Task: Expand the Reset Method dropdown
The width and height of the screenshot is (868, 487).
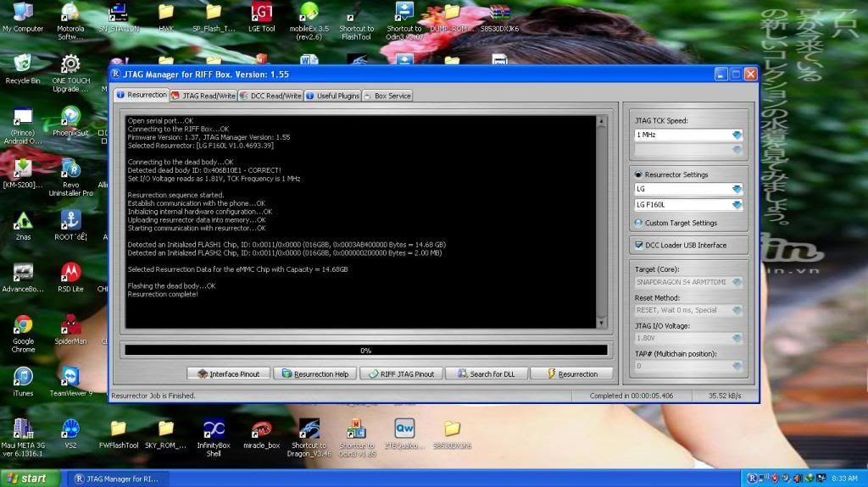Action: tap(737, 310)
